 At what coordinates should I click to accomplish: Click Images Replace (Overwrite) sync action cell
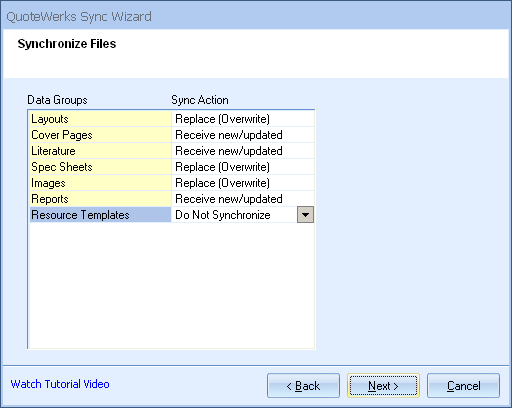tap(243, 183)
